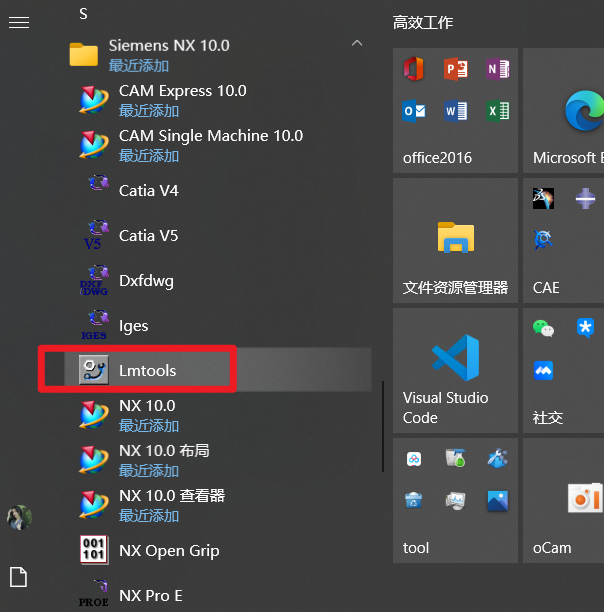Viewport: 604px width, 612px height.
Task: Open the Iges translator entry
Action: click(133, 326)
